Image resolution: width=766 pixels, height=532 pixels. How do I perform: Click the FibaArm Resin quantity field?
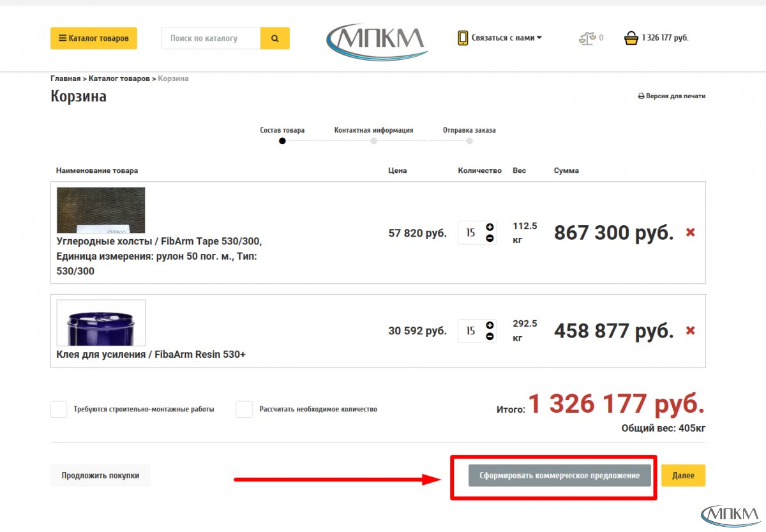tap(470, 331)
